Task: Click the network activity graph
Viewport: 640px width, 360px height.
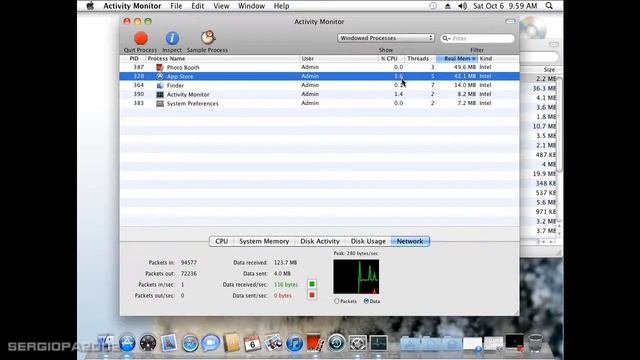Action: pyautogui.click(x=356, y=277)
